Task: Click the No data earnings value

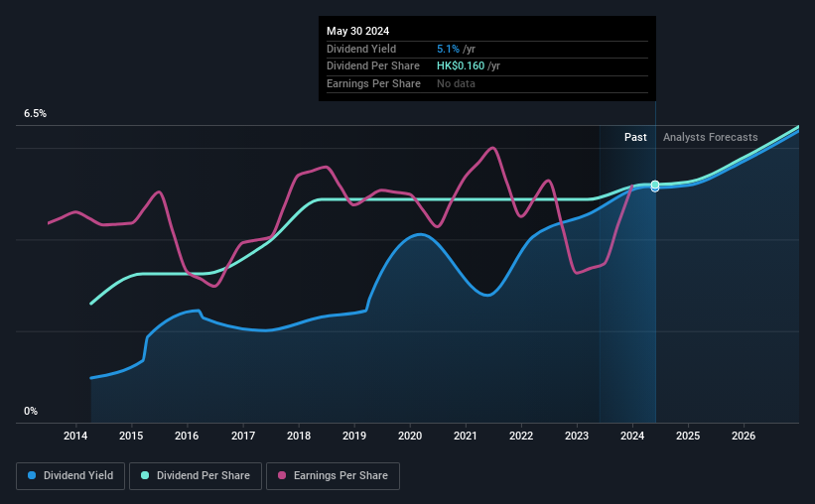Action: [x=456, y=83]
